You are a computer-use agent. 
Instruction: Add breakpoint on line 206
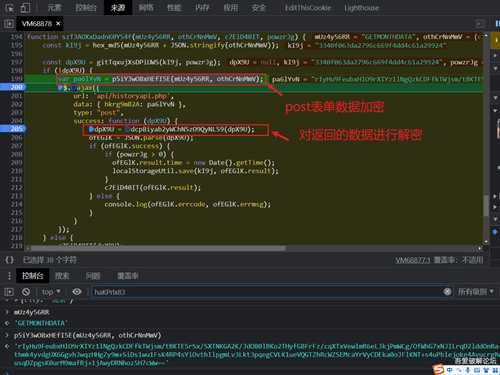(x=16, y=137)
